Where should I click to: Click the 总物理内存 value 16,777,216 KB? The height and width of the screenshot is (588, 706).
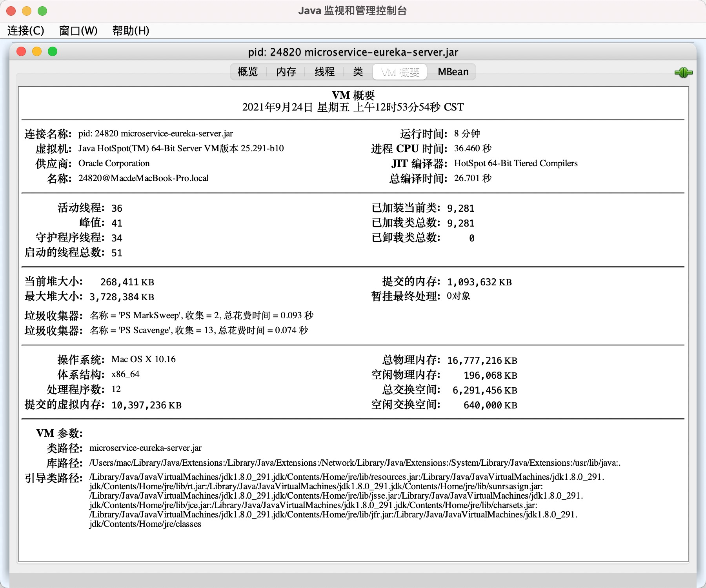click(x=482, y=360)
